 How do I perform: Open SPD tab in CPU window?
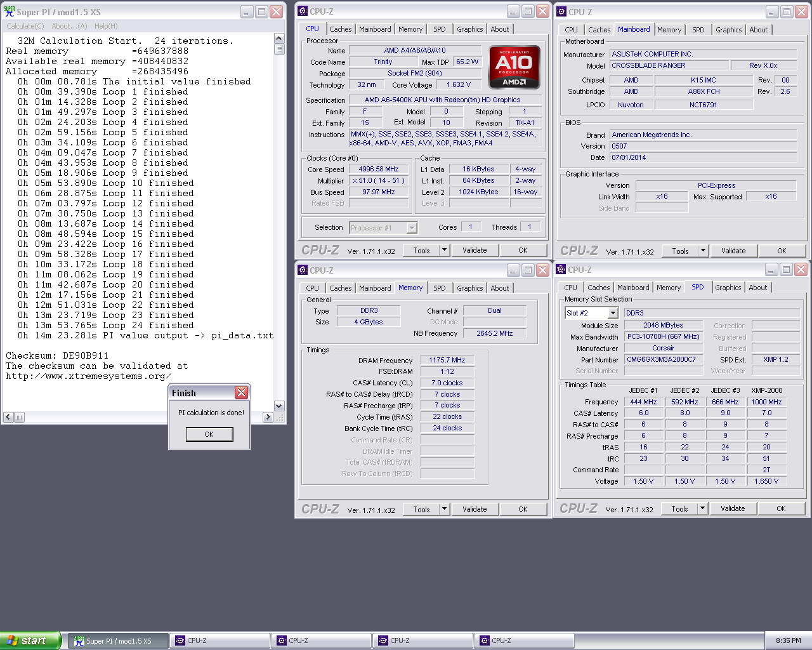440,29
